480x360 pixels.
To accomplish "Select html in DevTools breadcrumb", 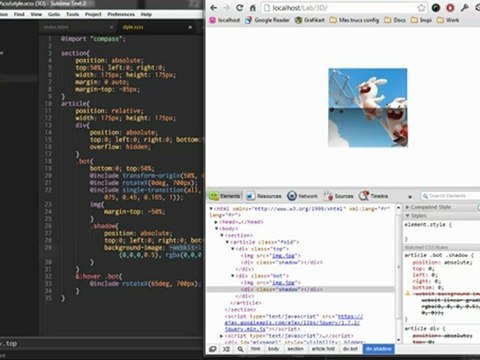I will click(256, 349).
